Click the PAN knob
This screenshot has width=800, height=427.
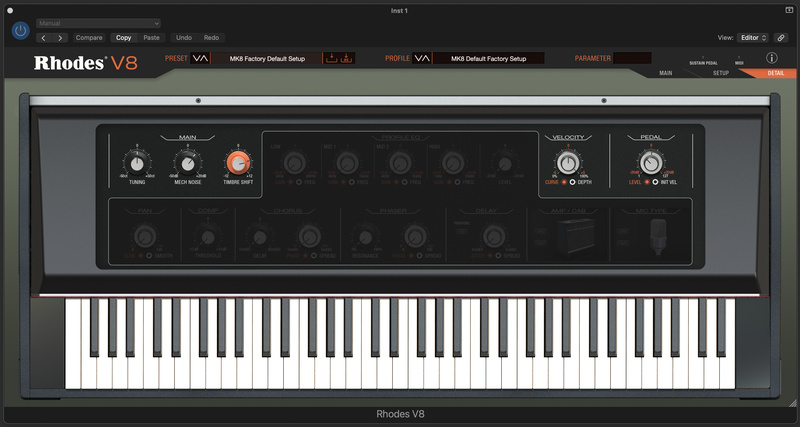point(145,237)
